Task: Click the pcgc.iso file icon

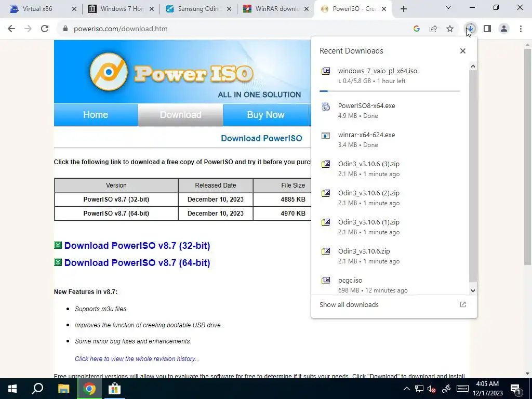Action: (x=326, y=281)
